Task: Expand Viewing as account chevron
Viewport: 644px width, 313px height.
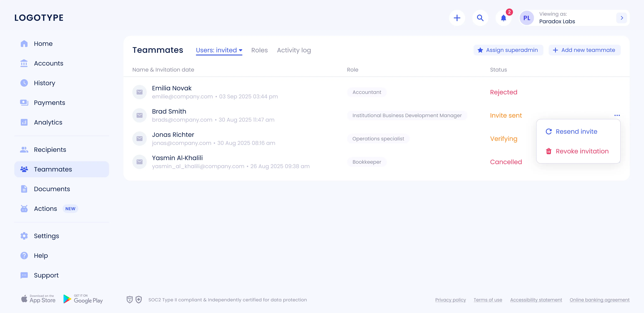Action: pos(622,18)
